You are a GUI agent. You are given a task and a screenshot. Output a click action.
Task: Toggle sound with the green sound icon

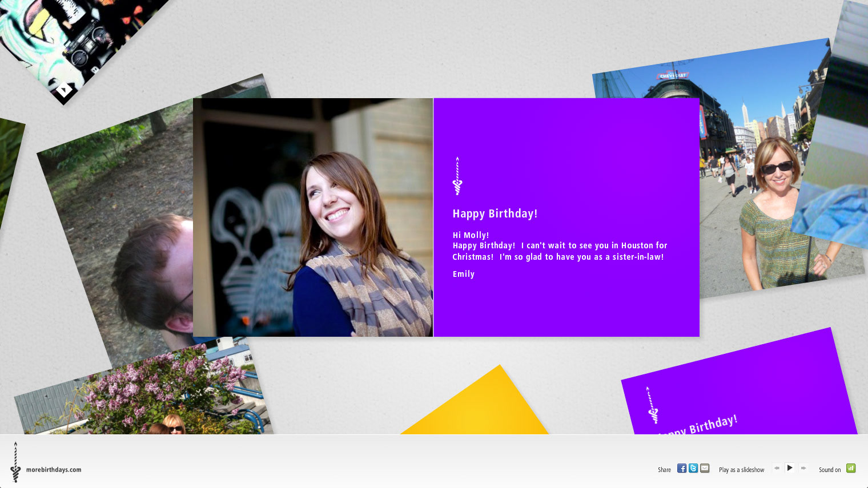(x=851, y=468)
